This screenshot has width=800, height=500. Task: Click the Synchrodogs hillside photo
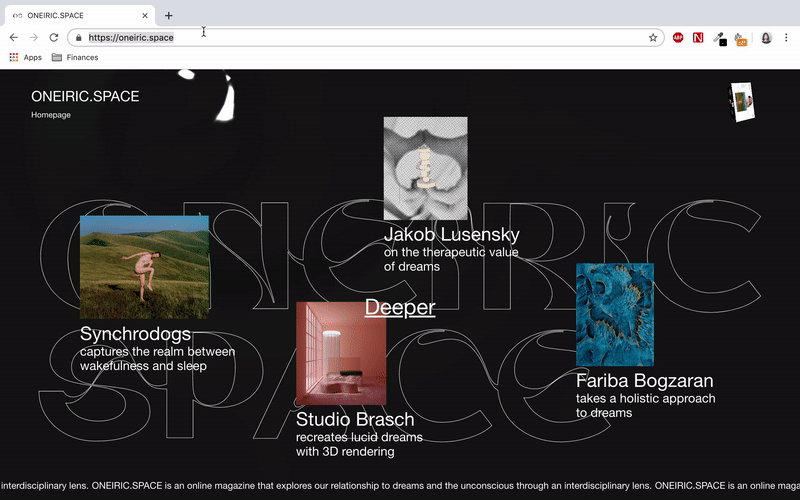(x=144, y=267)
